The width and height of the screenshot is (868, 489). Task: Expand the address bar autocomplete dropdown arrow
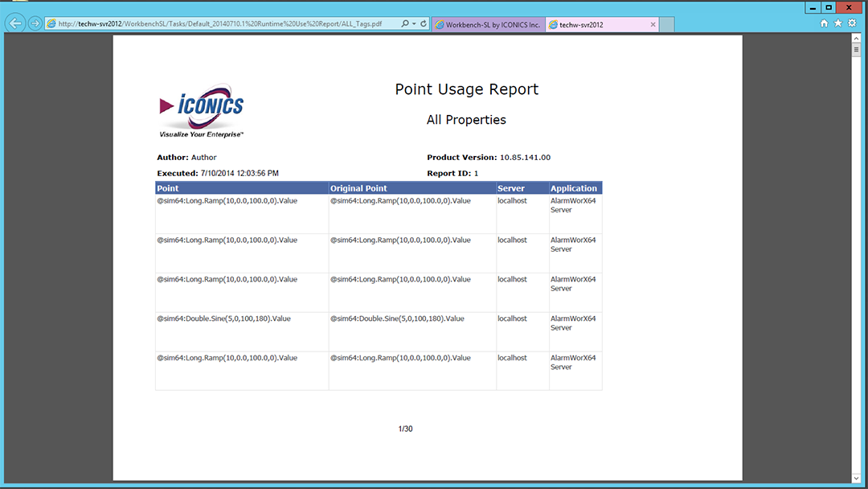pos(413,24)
